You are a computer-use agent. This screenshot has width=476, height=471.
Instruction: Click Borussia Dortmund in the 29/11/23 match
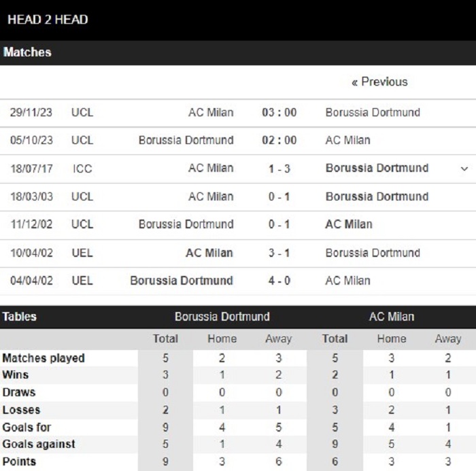coord(373,112)
